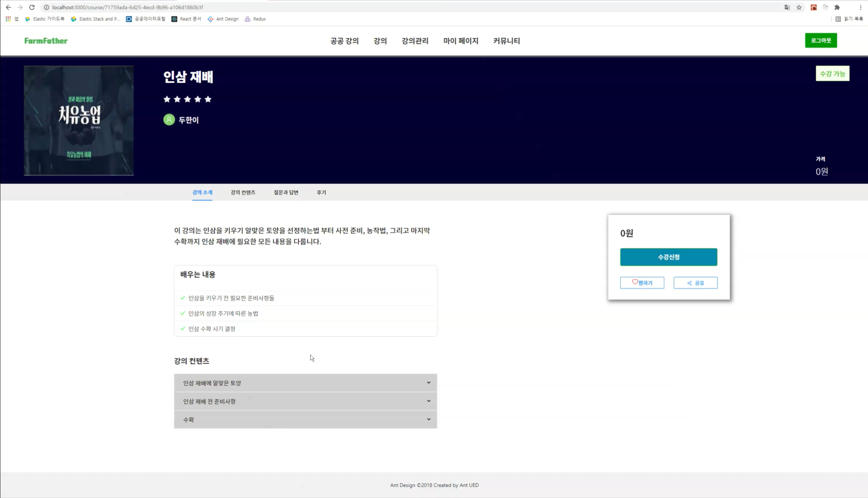Expand the 수확 section
The image size is (868, 498).
[x=305, y=419]
